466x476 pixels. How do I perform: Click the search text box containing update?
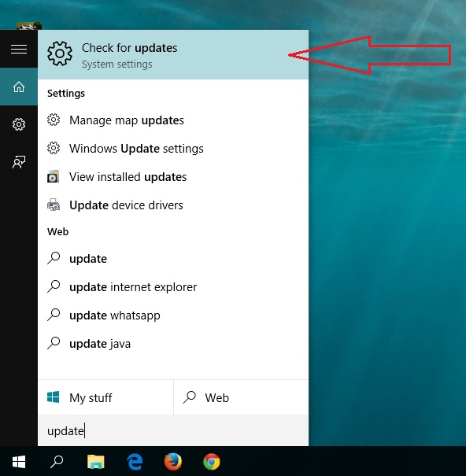pyautogui.click(x=173, y=430)
